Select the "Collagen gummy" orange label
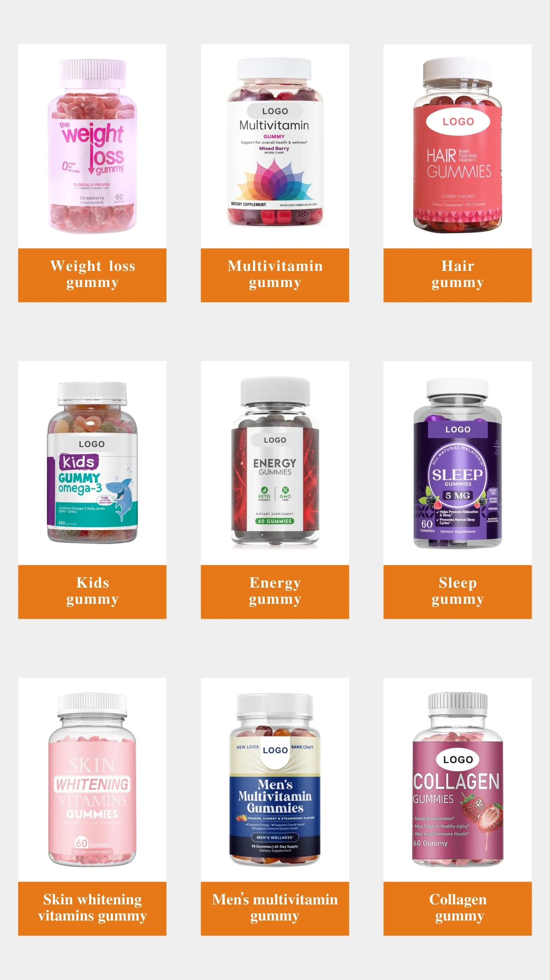 point(458,908)
